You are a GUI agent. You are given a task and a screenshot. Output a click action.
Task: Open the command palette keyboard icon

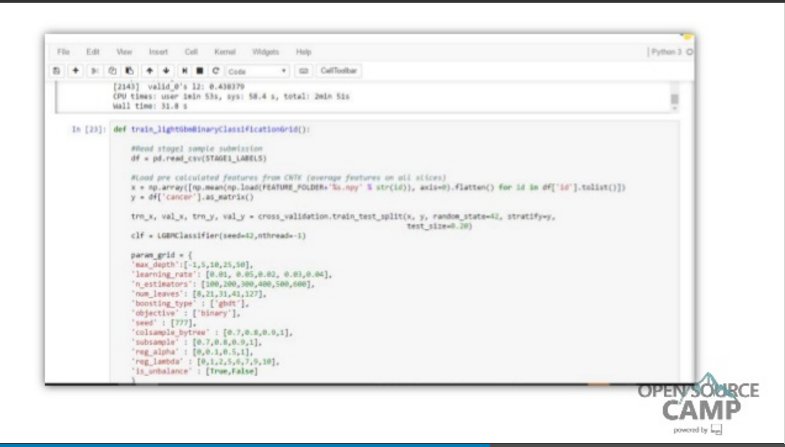(303, 71)
